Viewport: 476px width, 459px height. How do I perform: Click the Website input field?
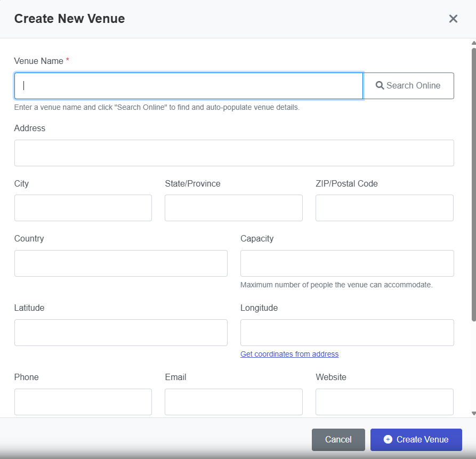tap(384, 401)
